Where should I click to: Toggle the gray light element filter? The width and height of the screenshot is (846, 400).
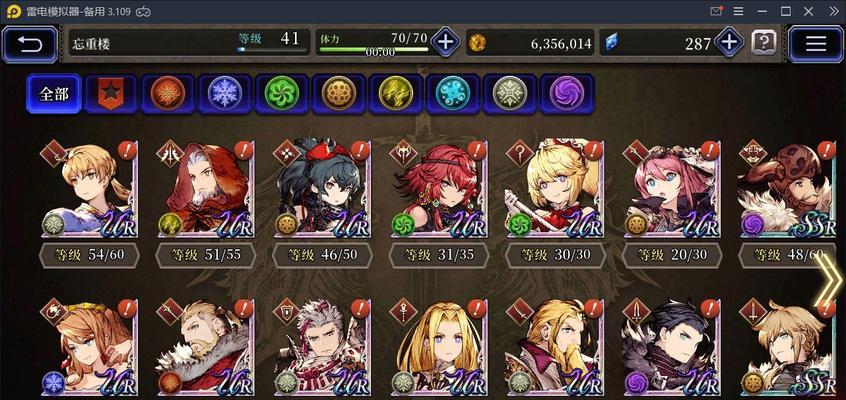510,94
